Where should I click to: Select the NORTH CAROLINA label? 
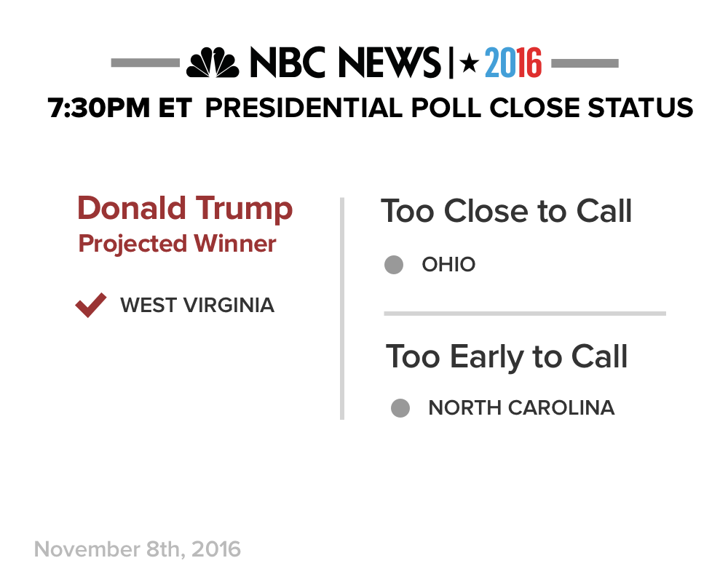click(x=521, y=408)
